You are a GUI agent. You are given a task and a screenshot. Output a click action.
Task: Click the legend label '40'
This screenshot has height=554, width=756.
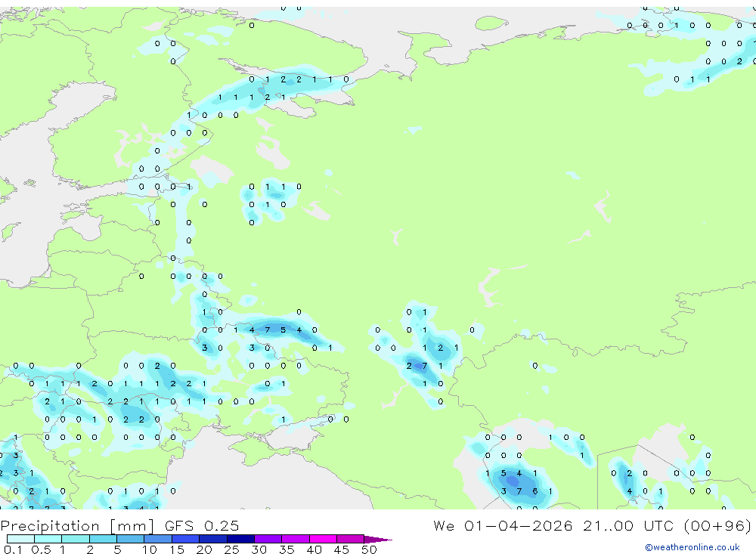314,549
